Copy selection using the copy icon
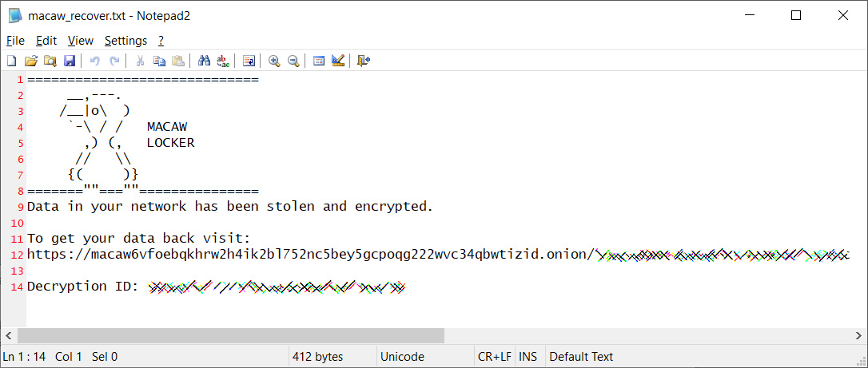This screenshot has width=868, height=368. (159, 61)
